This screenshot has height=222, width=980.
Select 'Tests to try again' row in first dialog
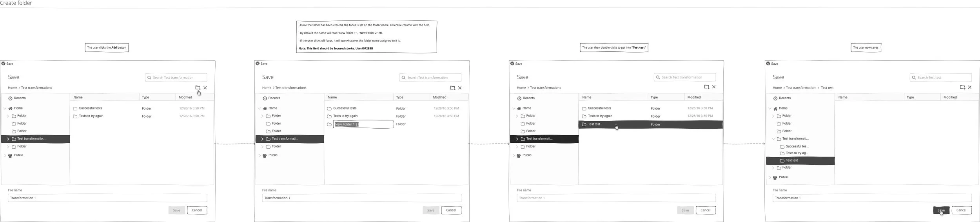pyautogui.click(x=142, y=116)
